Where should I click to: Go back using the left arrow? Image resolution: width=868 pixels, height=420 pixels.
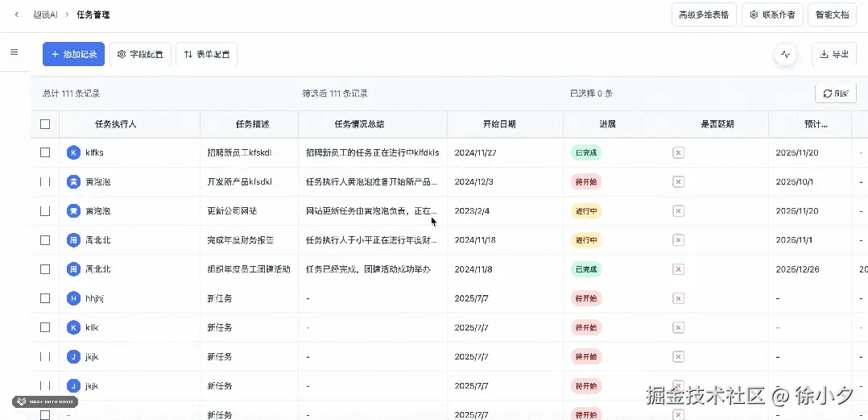coord(17,15)
